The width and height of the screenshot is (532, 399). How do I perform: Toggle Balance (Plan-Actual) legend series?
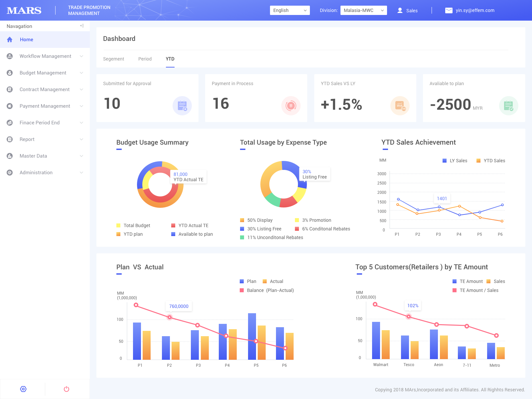[267, 290]
